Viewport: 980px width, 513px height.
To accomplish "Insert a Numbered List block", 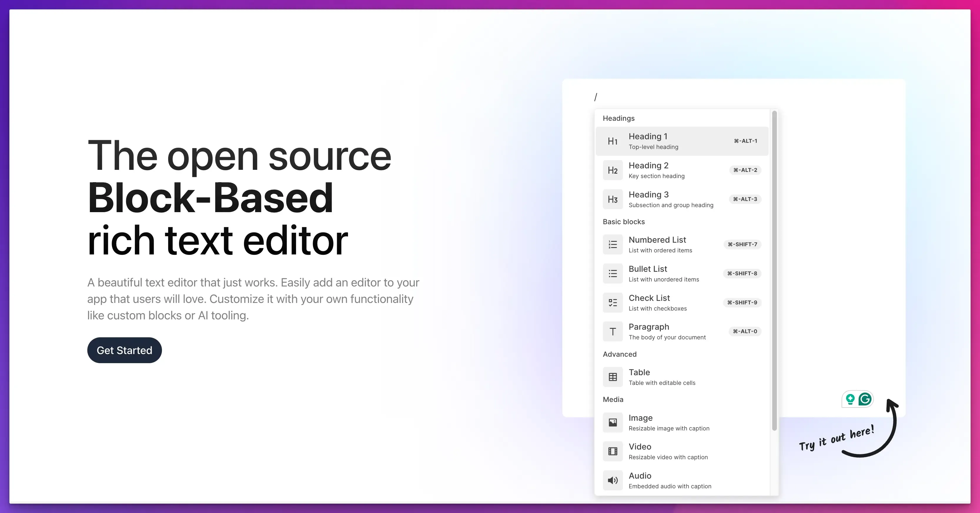I will coord(682,244).
